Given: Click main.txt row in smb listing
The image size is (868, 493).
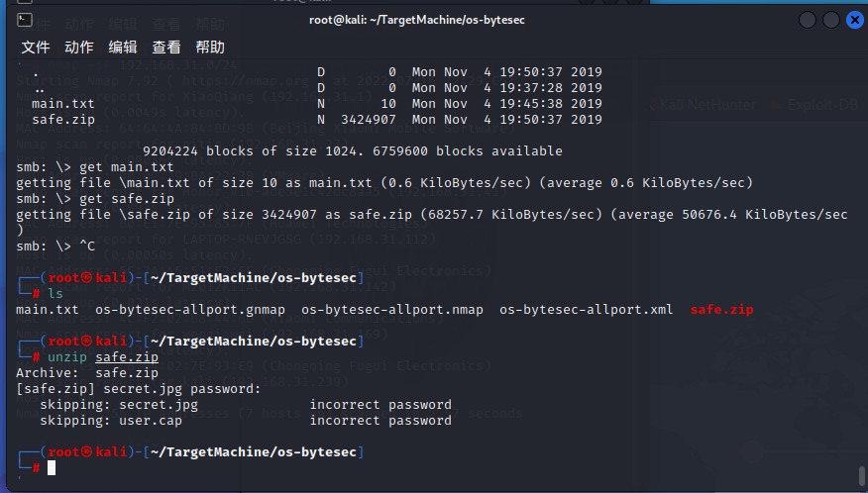Looking at the screenshot, I should [317, 104].
